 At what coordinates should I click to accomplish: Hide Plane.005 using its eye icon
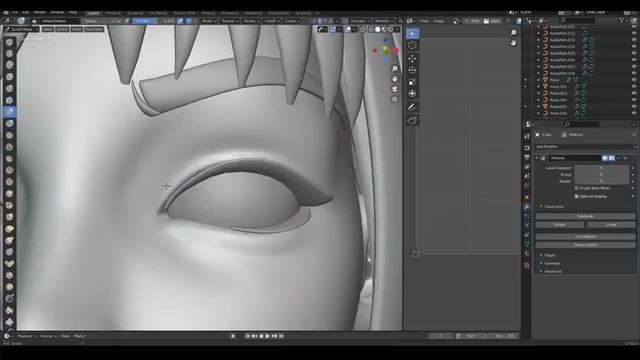tap(634, 107)
